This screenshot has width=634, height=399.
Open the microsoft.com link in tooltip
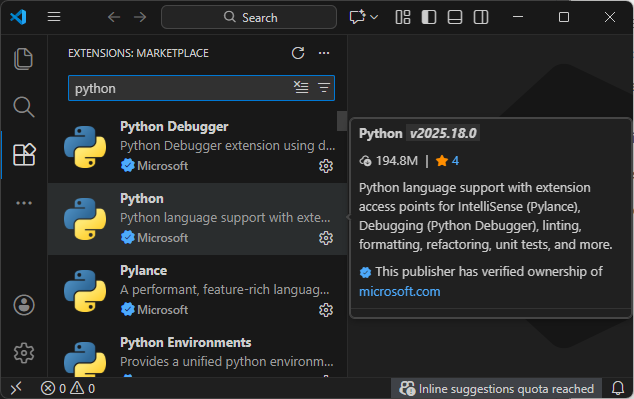click(399, 291)
